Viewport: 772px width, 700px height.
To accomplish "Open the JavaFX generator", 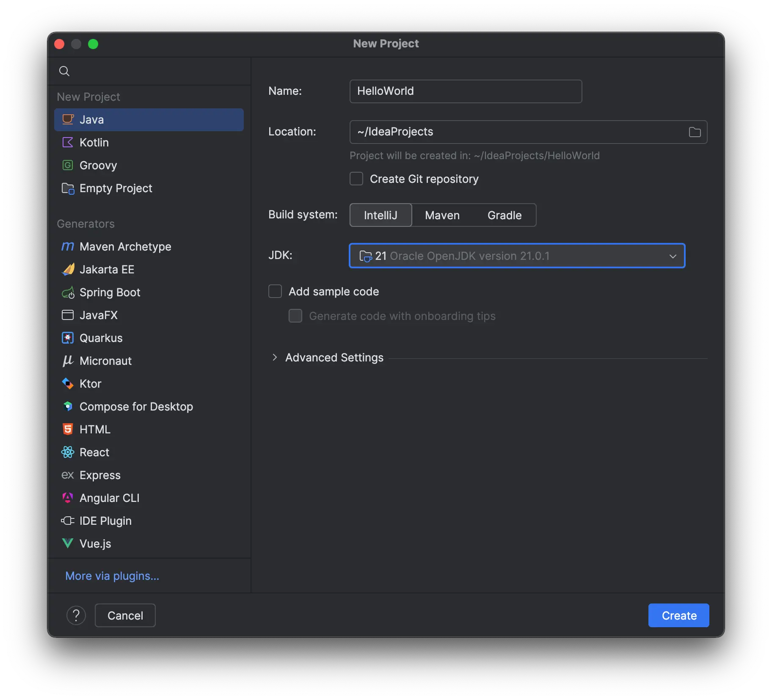I will pos(98,315).
